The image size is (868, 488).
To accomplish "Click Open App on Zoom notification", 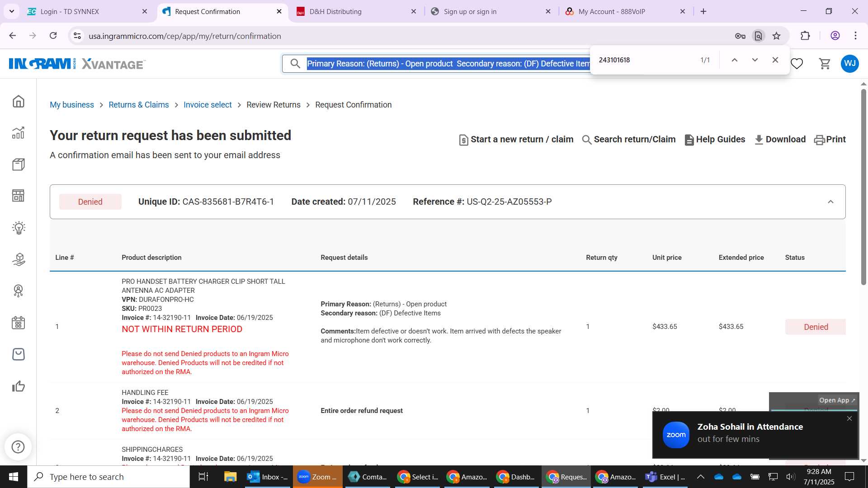I will pyautogui.click(x=837, y=400).
